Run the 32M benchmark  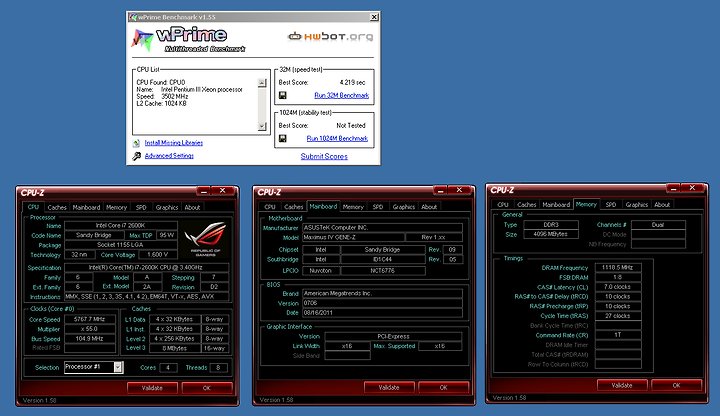341,96
